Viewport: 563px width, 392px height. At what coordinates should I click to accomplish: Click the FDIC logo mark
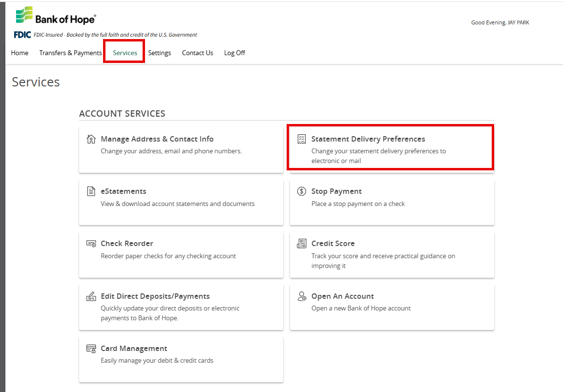tap(22, 35)
